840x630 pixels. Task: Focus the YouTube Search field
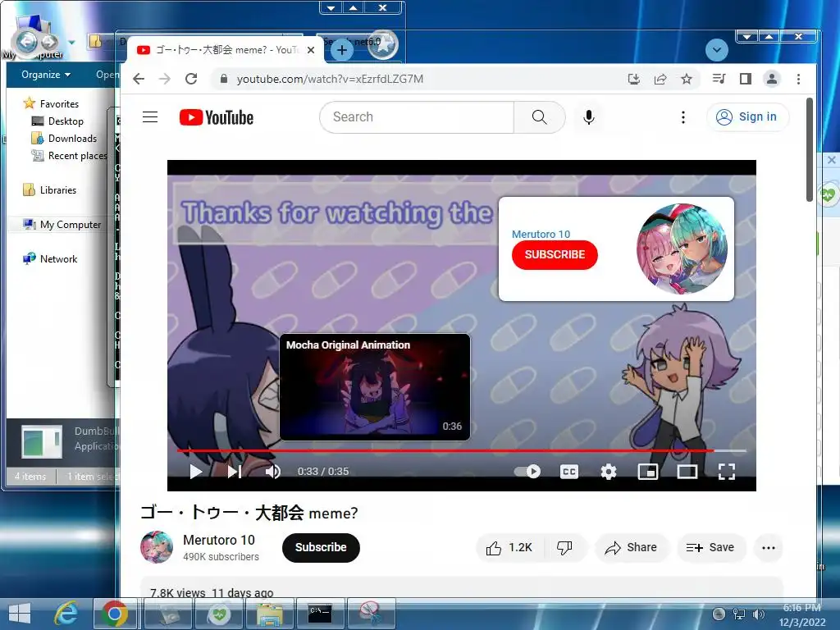point(417,116)
